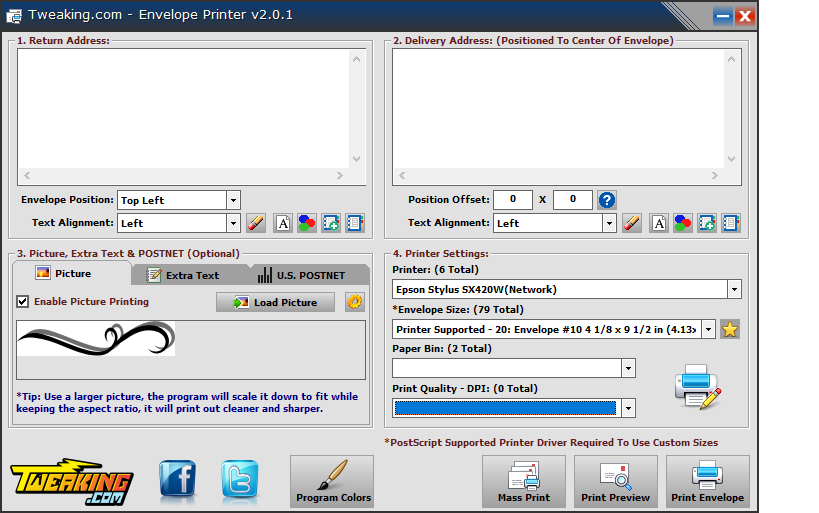Click the yellow star beside Envelope Size
Screen dimensions: 819x513
pos(730,329)
